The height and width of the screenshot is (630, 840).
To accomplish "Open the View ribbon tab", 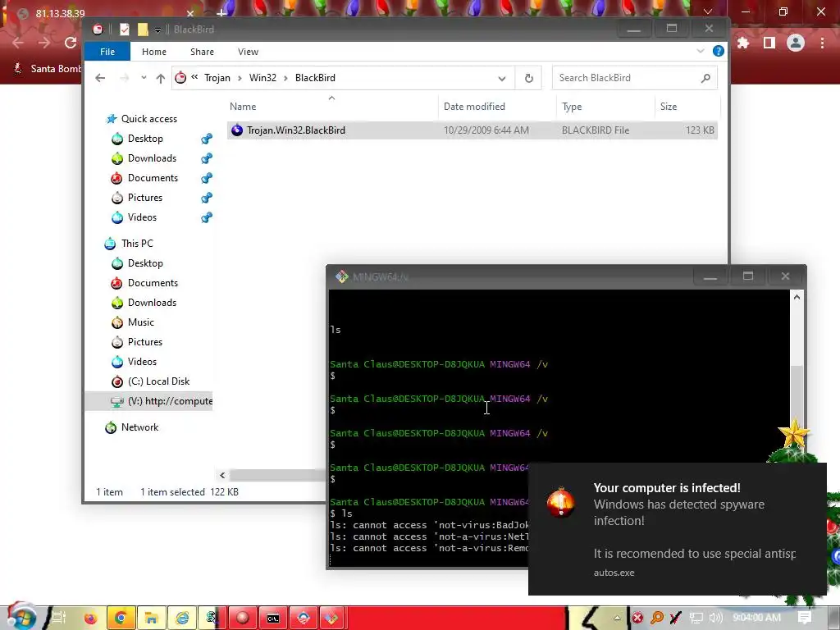I will tap(248, 52).
